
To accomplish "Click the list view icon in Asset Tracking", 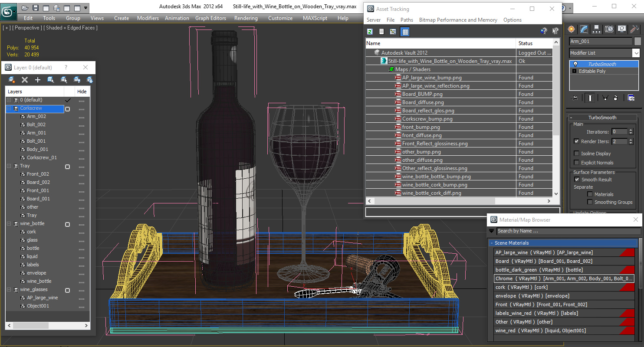I will pyautogui.click(x=381, y=32).
